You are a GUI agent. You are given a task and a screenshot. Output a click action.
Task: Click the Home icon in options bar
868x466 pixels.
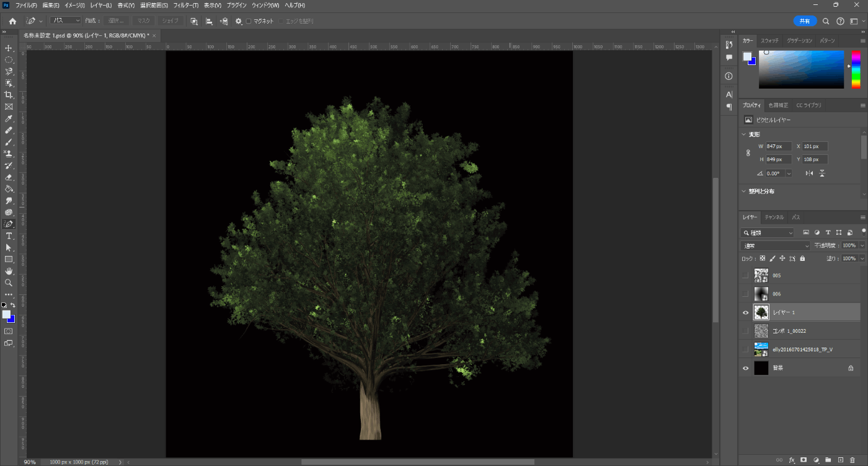click(12, 21)
